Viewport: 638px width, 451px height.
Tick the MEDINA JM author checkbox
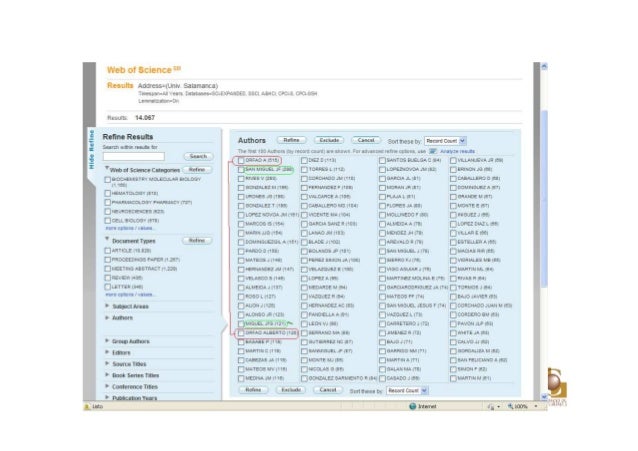241,379
